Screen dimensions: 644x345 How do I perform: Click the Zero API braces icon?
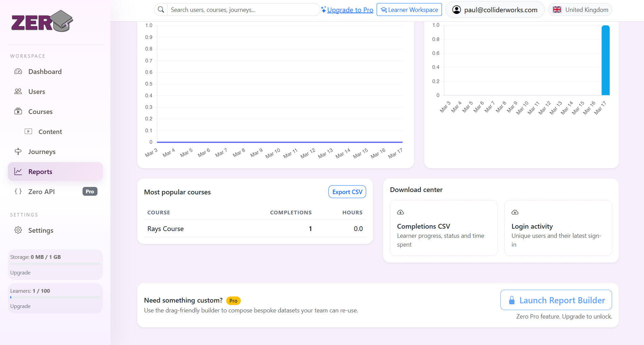[18, 192]
